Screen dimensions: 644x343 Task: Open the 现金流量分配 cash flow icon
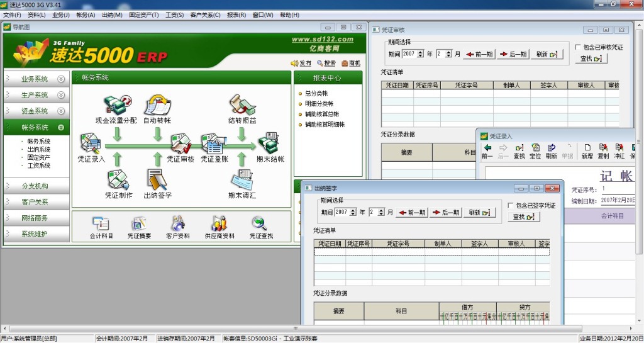pyautogui.click(x=118, y=105)
